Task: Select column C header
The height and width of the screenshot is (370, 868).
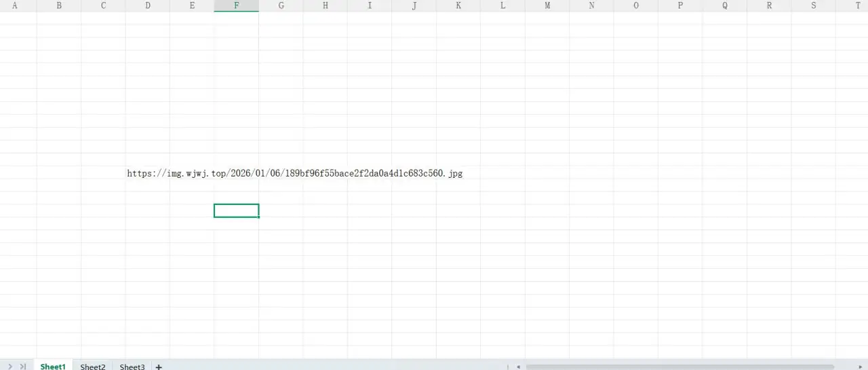Action: [x=103, y=5]
